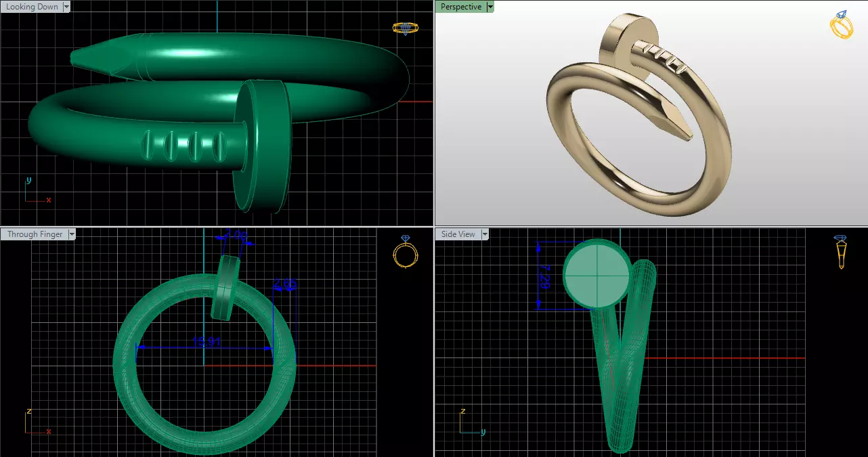Expand the Through Finger viewport dropdown arrow
The image size is (868, 457).
tap(72, 234)
